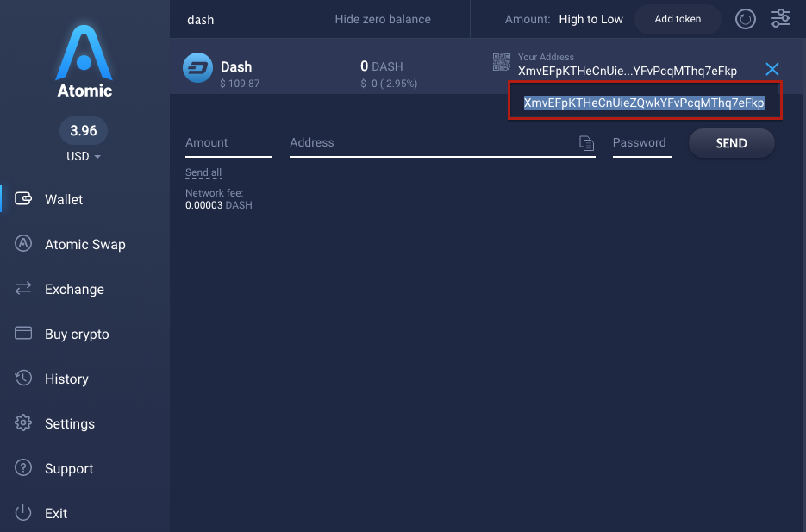Click the History clock icon
The height and width of the screenshot is (532, 806).
(23, 378)
